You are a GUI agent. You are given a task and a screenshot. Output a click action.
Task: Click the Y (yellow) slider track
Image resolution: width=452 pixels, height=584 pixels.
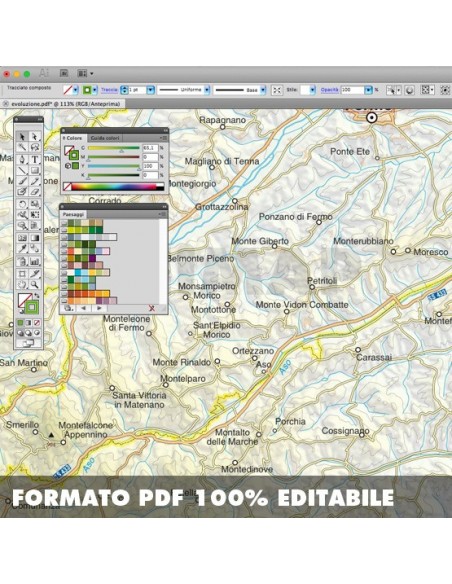point(114,166)
